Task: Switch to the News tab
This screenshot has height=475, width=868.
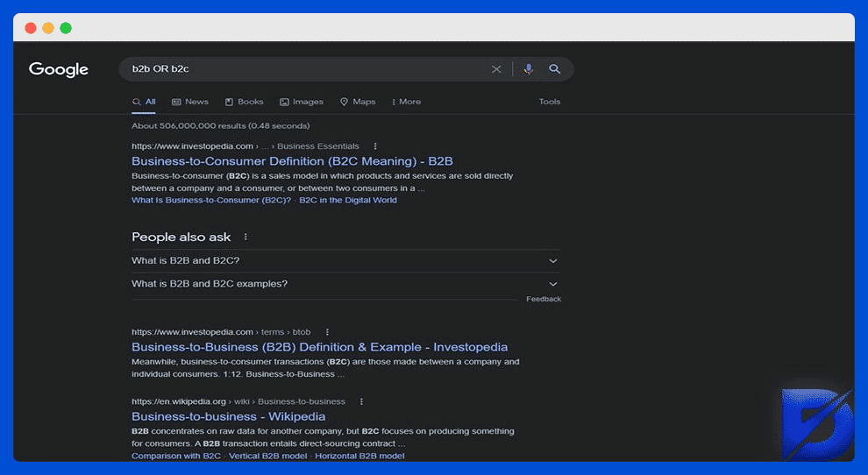Action: tap(190, 102)
